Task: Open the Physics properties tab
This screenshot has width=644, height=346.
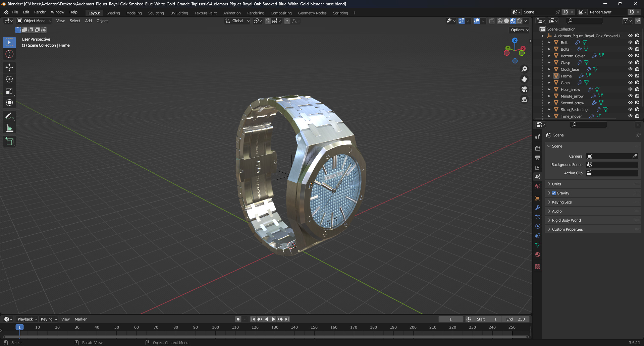Action: click(x=538, y=226)
